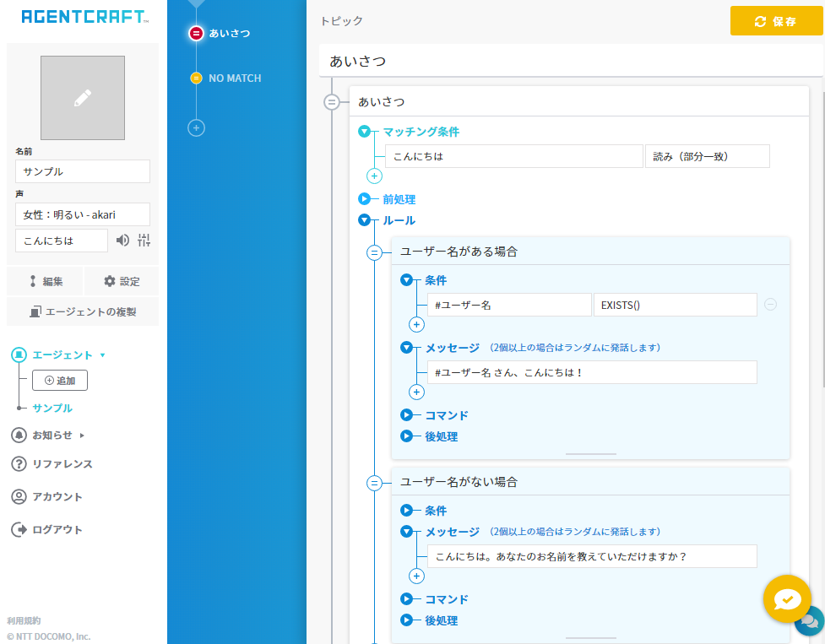Remove the #ユーザー名 condition with minus icon

[770, 305]
